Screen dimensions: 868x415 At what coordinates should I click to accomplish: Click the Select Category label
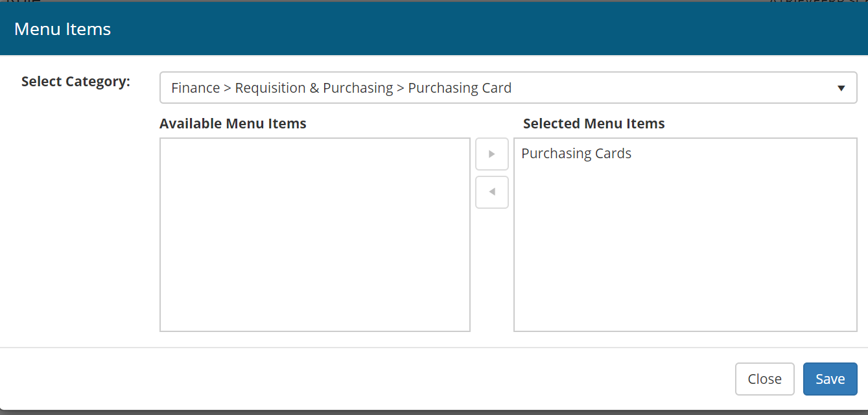tap(76, 82)
